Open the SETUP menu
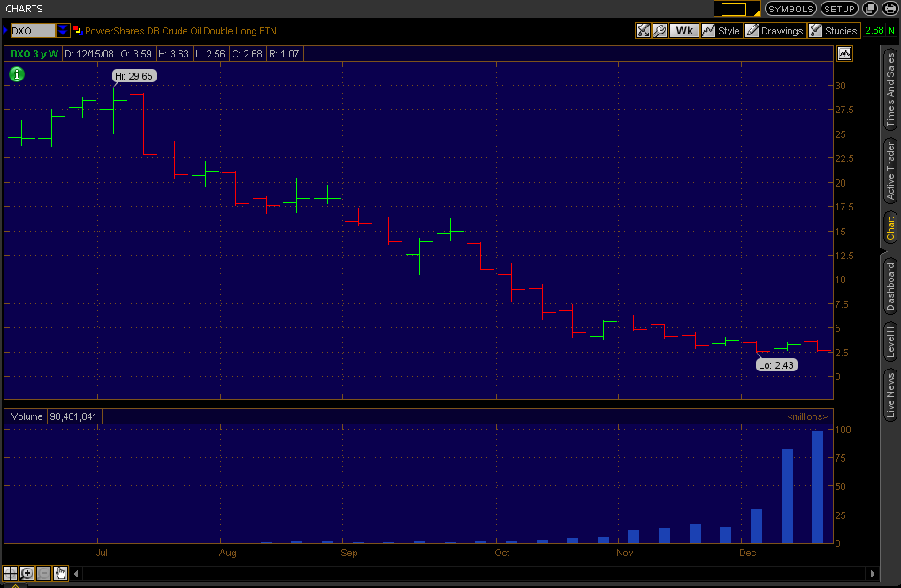The image size is (901, 588). [839, 9]
